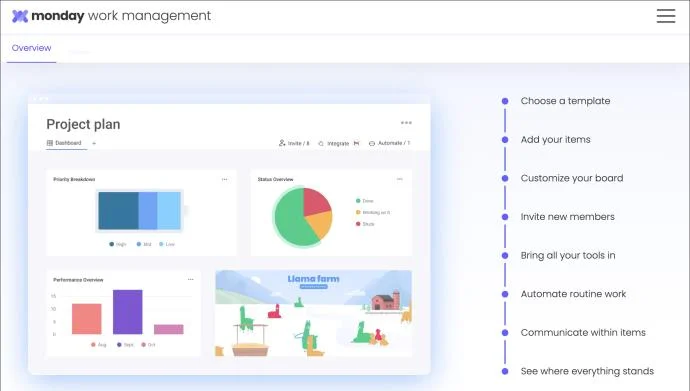Click the Mid legend item
690x391 pixels.
click(144, 244)
